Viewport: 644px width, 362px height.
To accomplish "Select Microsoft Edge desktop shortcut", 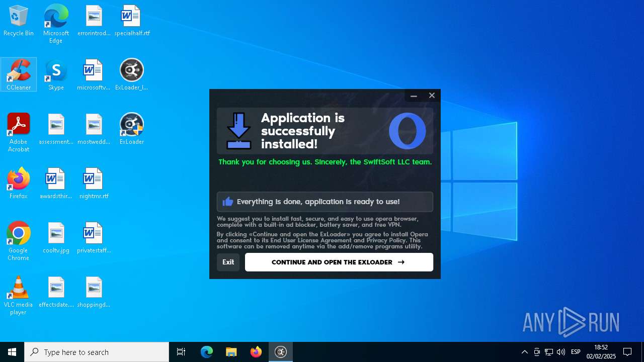I will click(x=56, y=24).
